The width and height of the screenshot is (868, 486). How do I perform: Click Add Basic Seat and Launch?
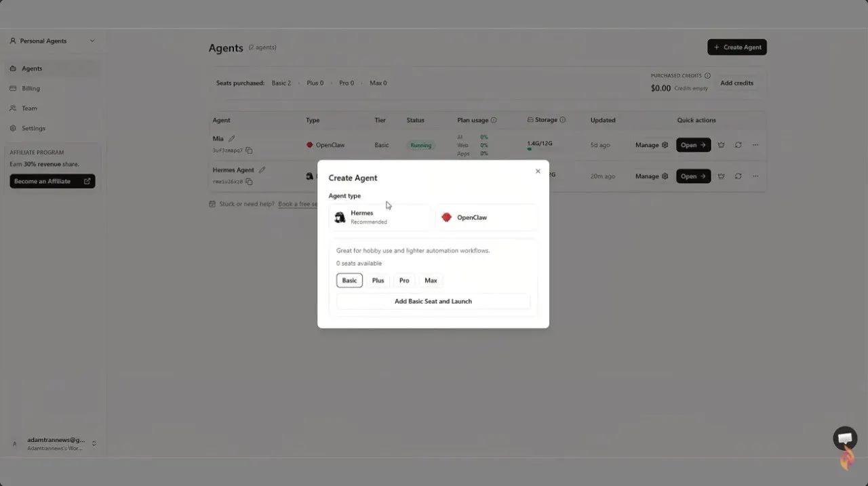(433, 301)
